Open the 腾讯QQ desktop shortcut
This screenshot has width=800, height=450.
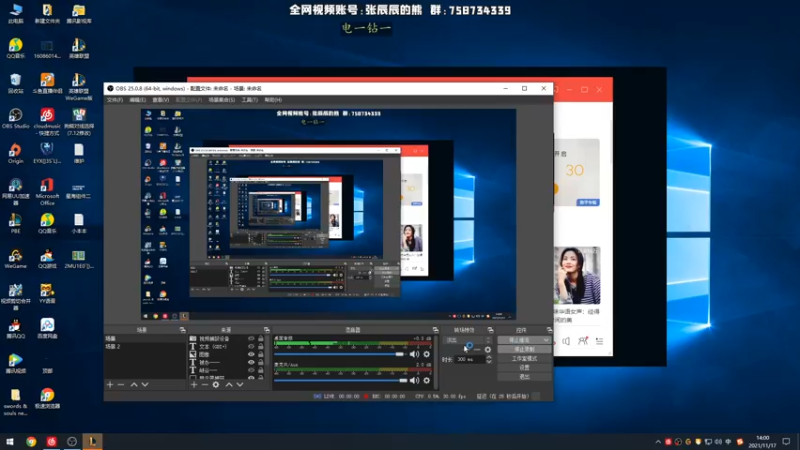tap(15, 329)
